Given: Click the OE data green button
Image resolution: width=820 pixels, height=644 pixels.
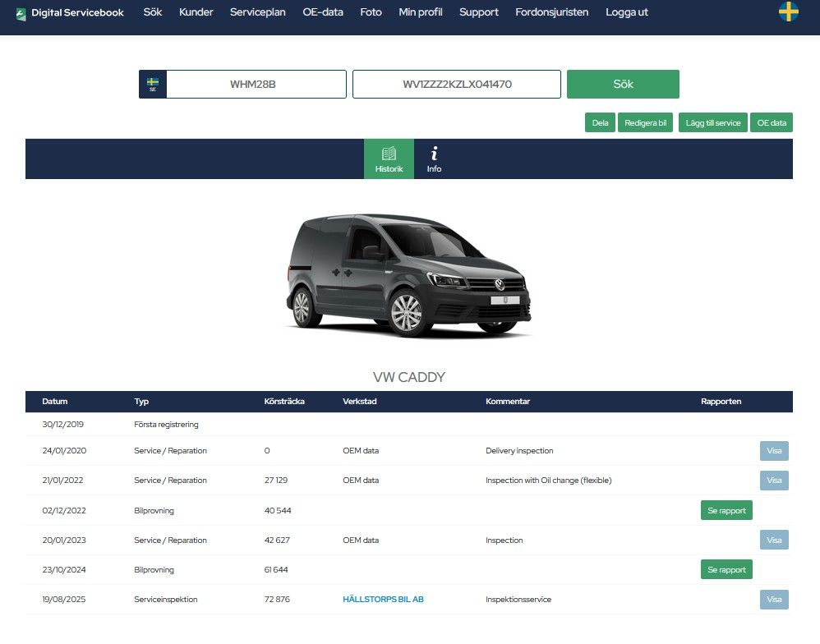Looking at the screenshot, I should coord(771,122).
